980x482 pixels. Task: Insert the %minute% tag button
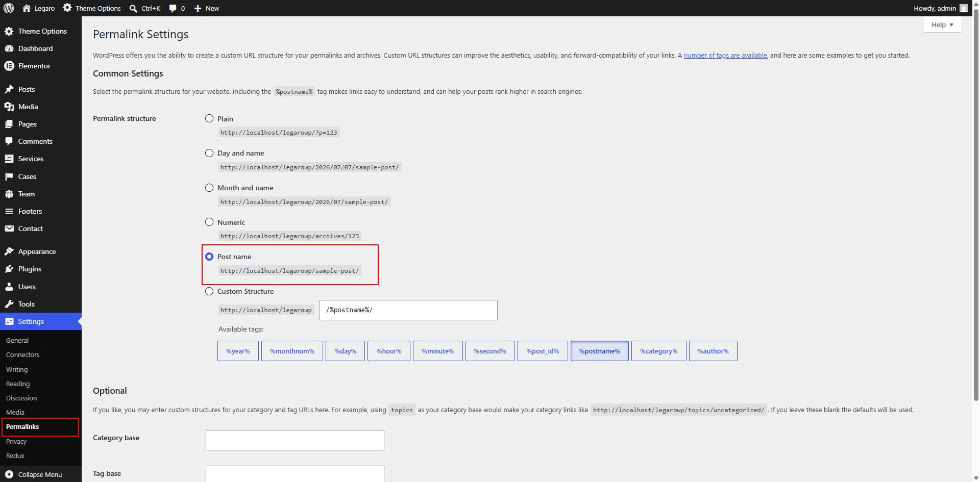437,351
